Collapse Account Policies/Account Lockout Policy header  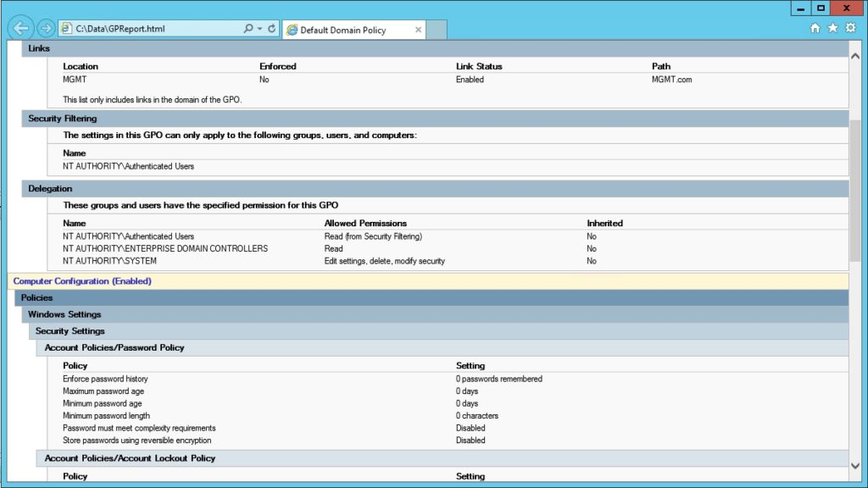(x=442, y=458)
